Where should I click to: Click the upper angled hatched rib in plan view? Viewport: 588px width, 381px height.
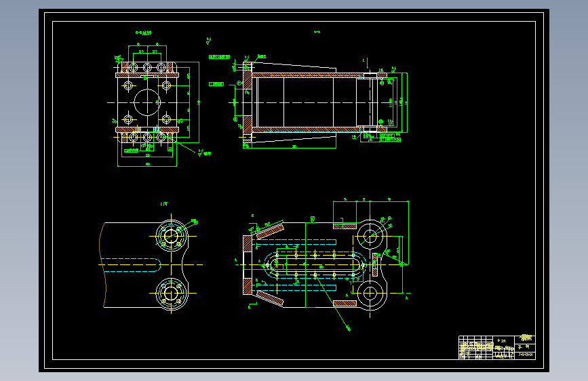click(270, 231)
